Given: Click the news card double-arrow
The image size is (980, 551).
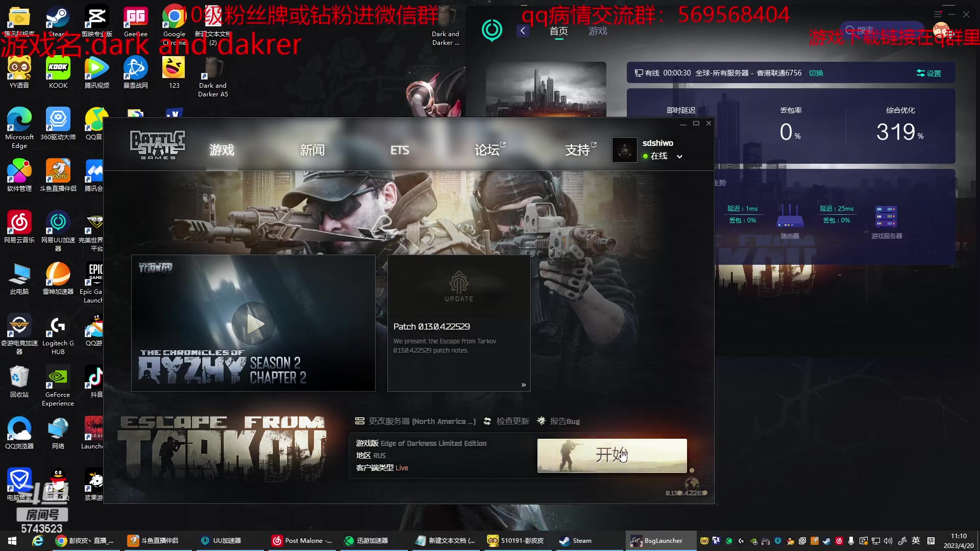Looking at the screenshot, I should point(523,385).
